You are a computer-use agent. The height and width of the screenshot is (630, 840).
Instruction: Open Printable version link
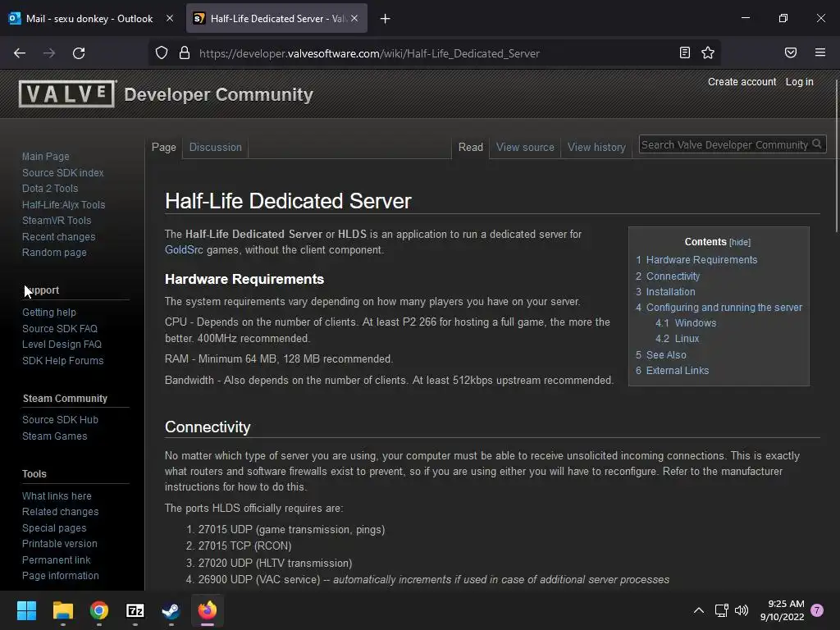coord(59,543)
